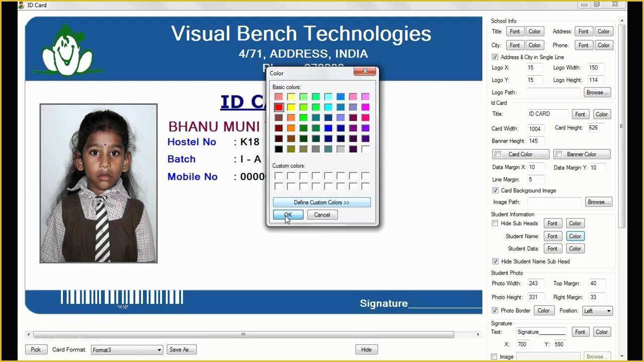Click the Id Card Title Font button

pyautogui.click(x=580, y=114)
